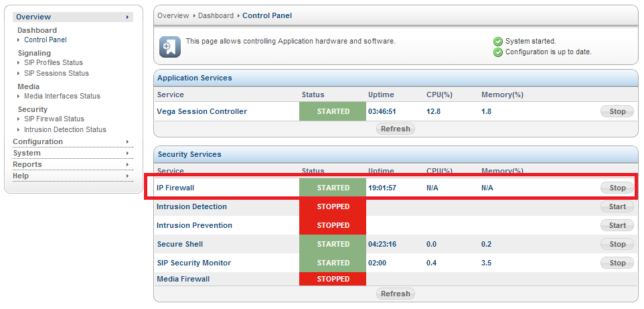Stop the IP Firewall service
Viewport: 644px width, 309px height.
point(617,188)
